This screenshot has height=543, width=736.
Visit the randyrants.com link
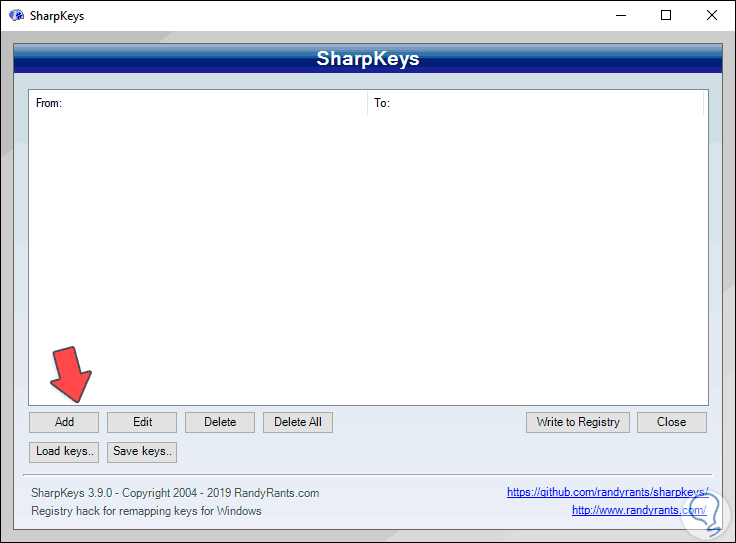click(x=639, y=510)
